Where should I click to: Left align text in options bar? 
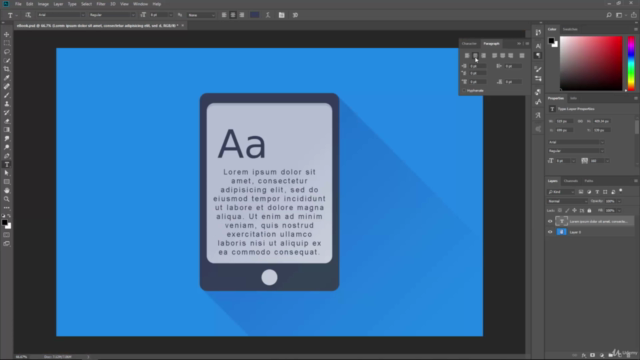(x=224, y=15)
